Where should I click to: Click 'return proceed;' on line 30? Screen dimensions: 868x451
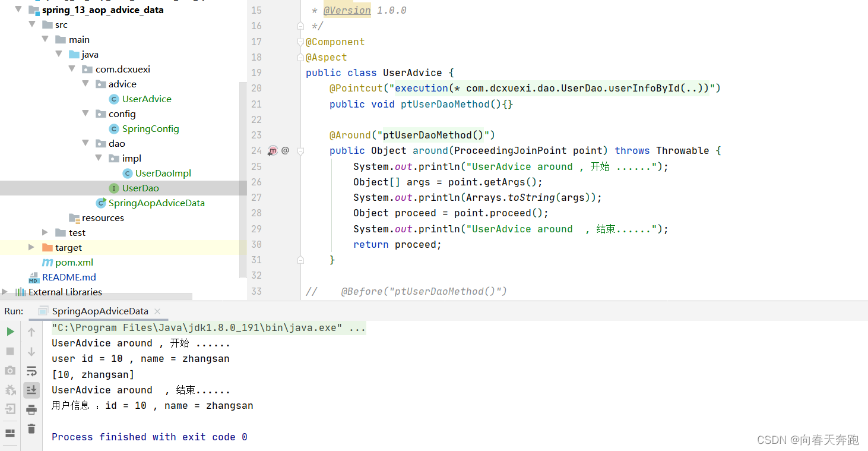(397, 244)
